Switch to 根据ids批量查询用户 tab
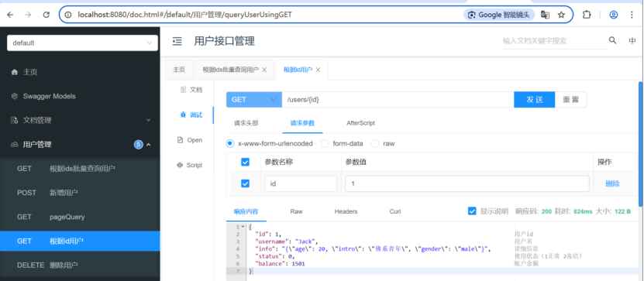 pyautogui.click(x=230, y=70)
